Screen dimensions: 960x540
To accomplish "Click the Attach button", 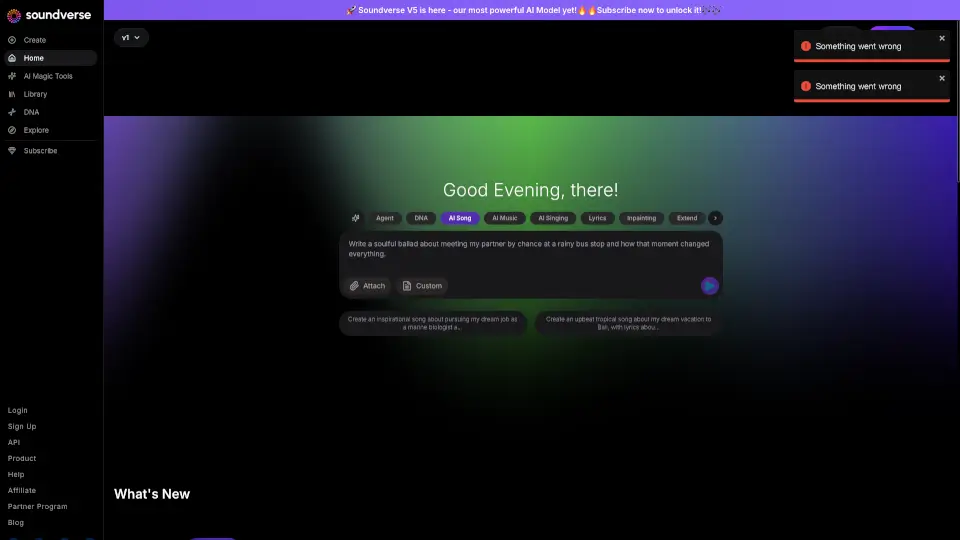I will [x=367, y=286].
